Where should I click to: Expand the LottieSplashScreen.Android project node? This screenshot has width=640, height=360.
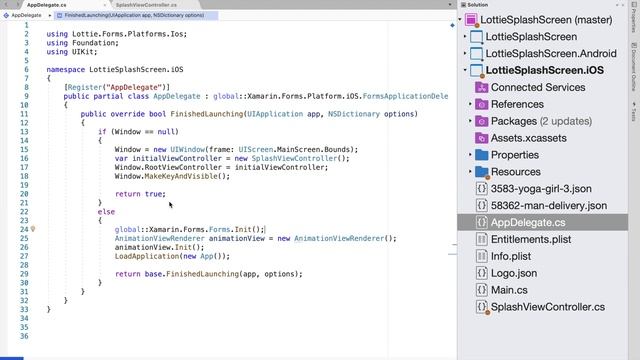pos(465,53)
